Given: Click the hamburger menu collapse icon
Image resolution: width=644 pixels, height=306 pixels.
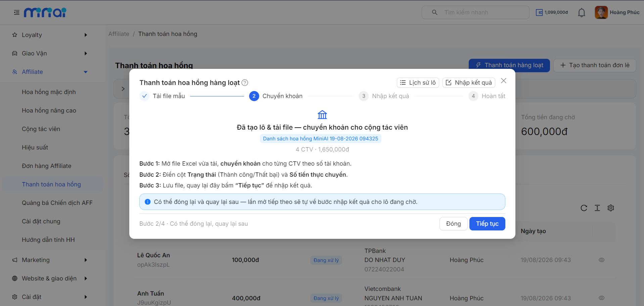Looking at the screenshot, I should (x=16, y=12).
